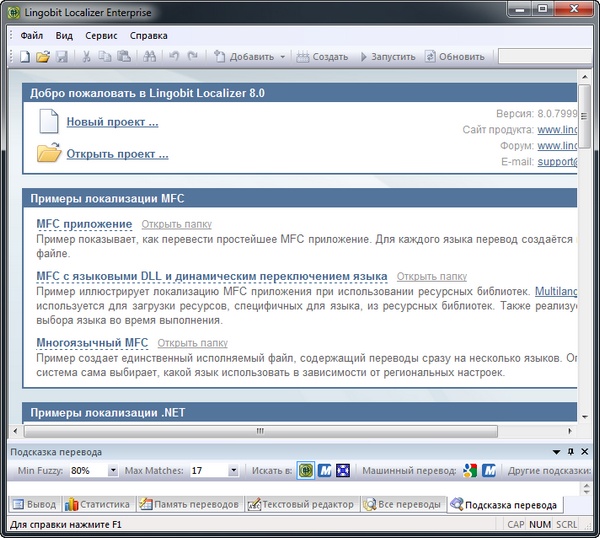
Task: Open the Вид menu
Action: (x=64, y=36)
